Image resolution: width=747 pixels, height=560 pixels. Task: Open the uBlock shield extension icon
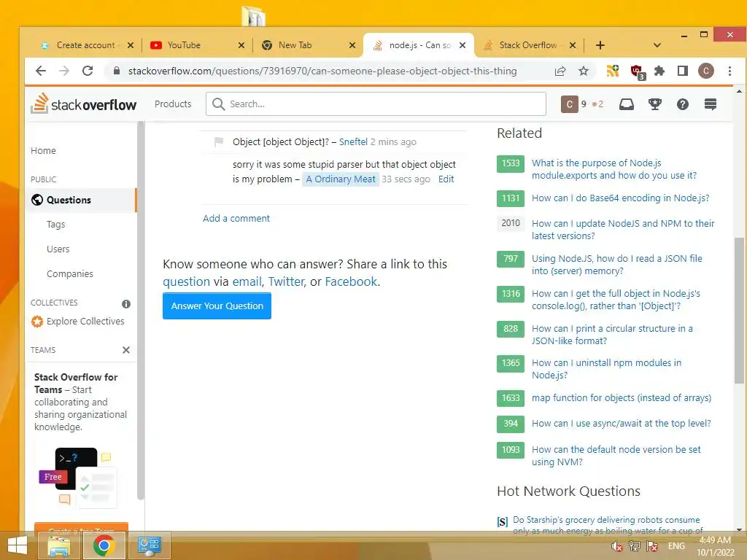tap(637, 72)
